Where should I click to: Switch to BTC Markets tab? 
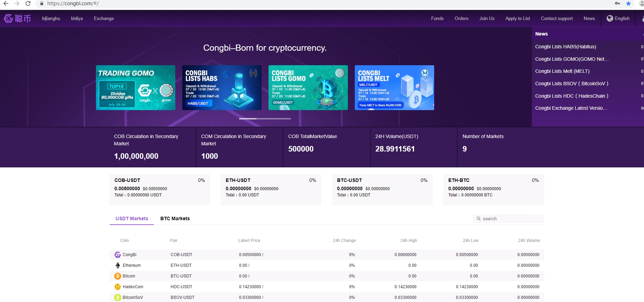[175, 218]
